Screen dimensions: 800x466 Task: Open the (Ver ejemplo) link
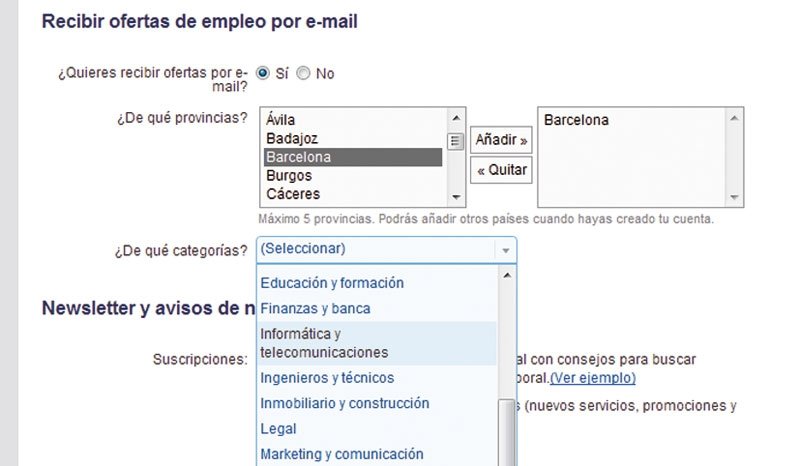point(593,378)
